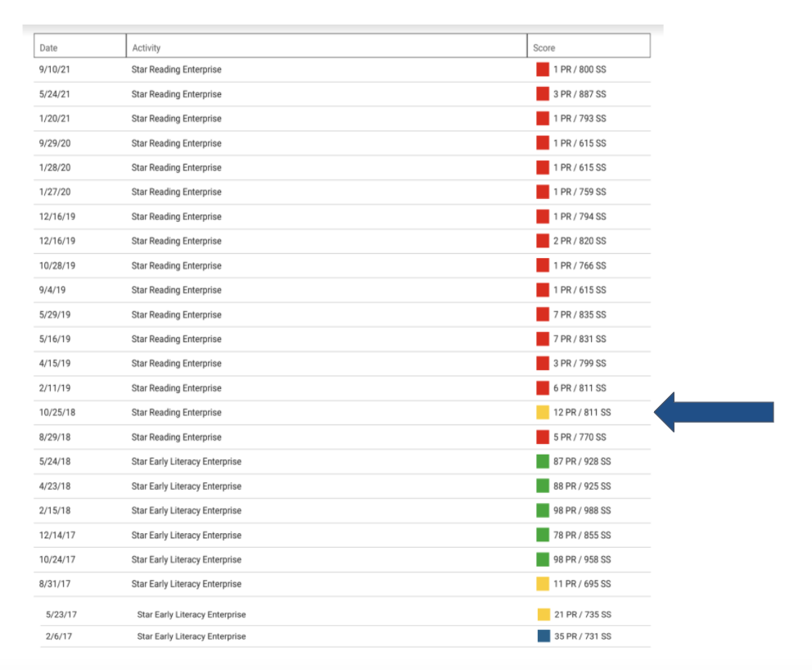Click score text 1 PR / 766 SS
The image size is (812, 670).
coord(580,265)
